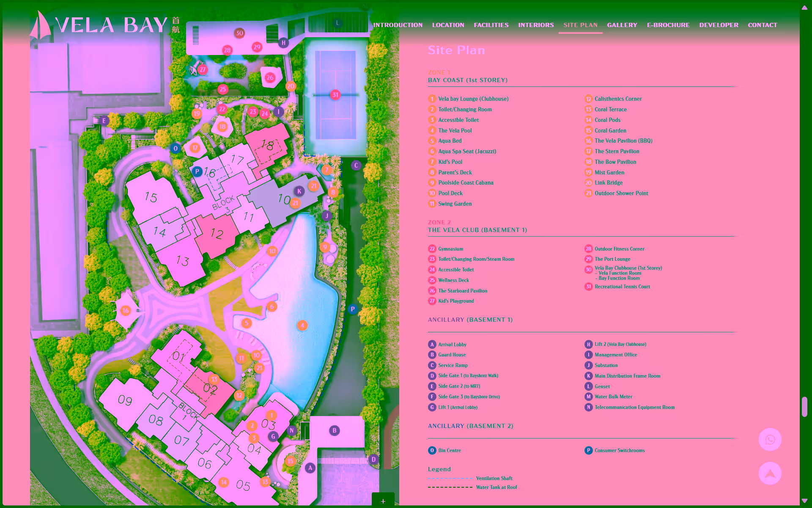Click marker H lift on map
Screen dimensions: 812x508
283,42
